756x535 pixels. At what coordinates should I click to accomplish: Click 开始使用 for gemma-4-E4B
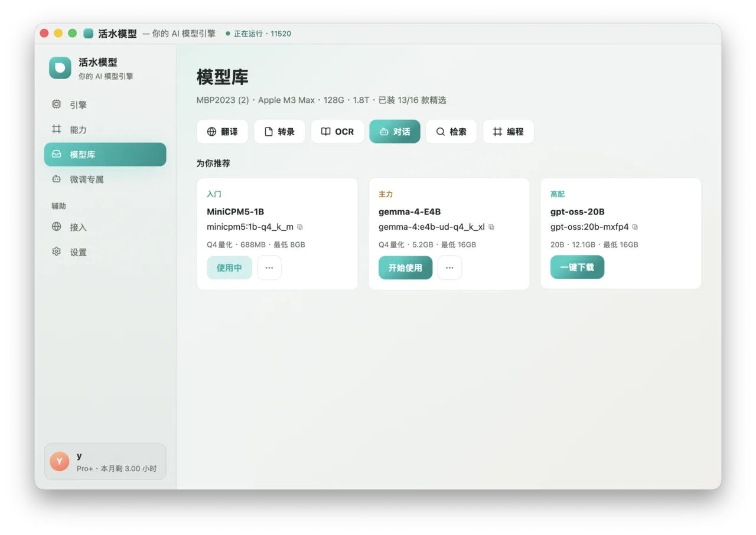coord(405,267)
